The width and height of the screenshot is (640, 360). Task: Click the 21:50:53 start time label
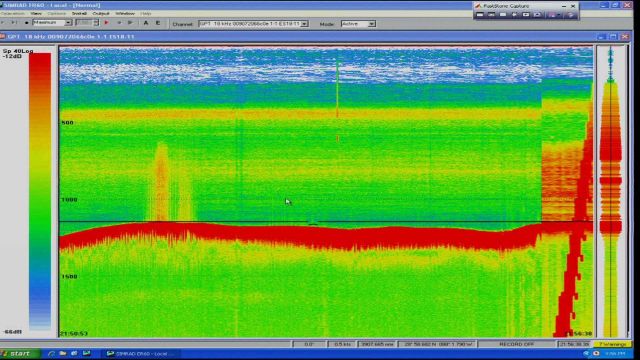[x=74, y=334]
